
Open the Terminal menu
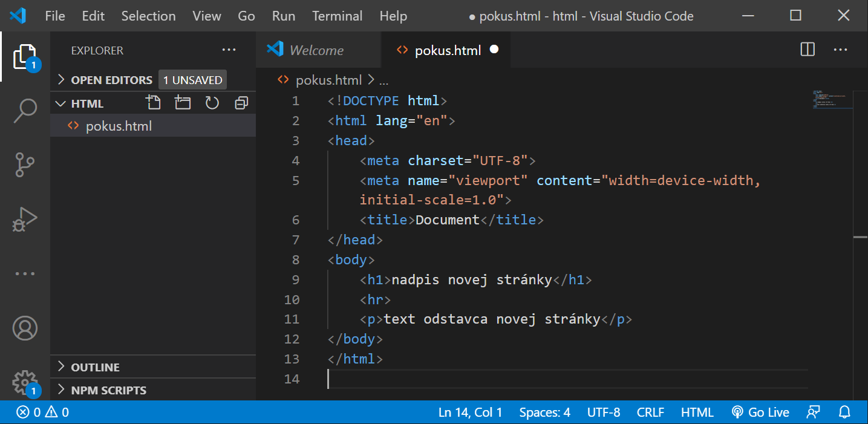coord(338,16)
